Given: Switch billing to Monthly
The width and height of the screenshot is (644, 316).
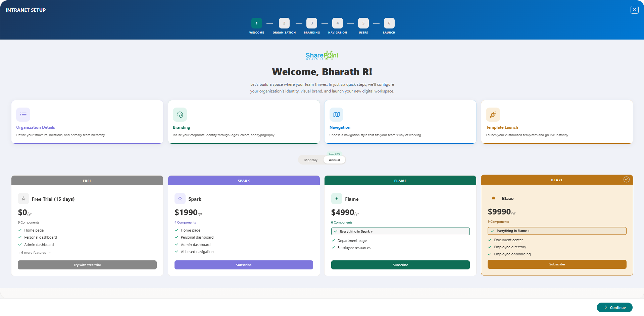Looking at the screenshot, I should (311, 160).
